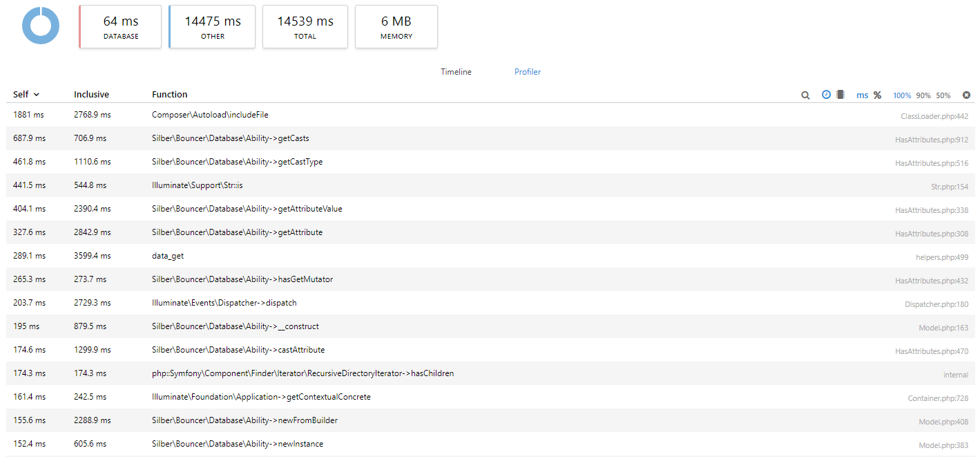Click the 3599.4 ms inclusive value
This screenshot has height=457, width=980.
point(93,256)
